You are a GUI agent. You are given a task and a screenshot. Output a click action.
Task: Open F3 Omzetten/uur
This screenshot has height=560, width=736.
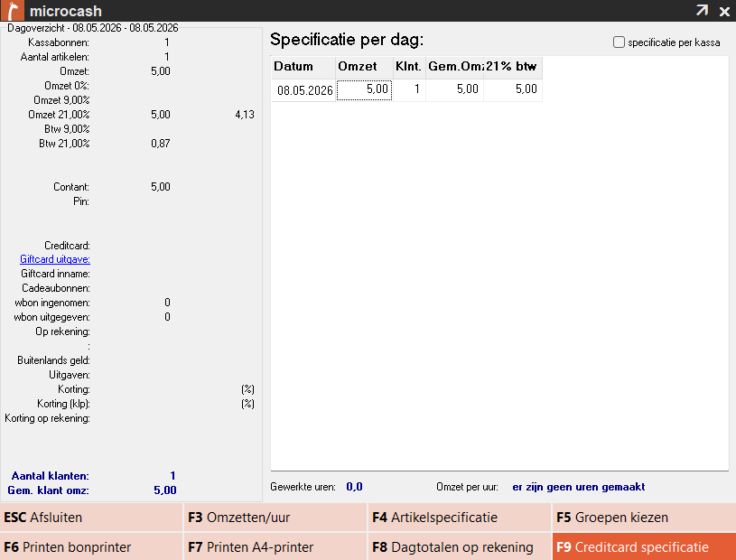point(275,518)
